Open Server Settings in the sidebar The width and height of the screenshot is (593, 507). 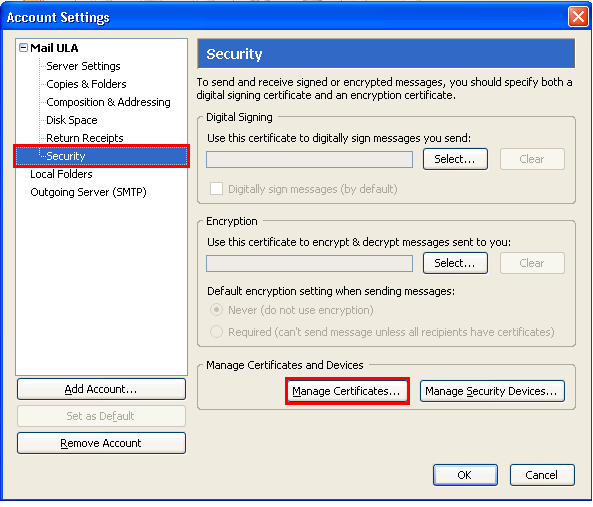point(83,66)
